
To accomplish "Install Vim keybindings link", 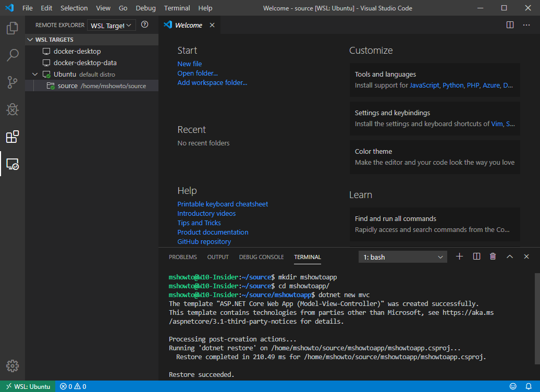I will pyautogui.click(x=497, y=124).
